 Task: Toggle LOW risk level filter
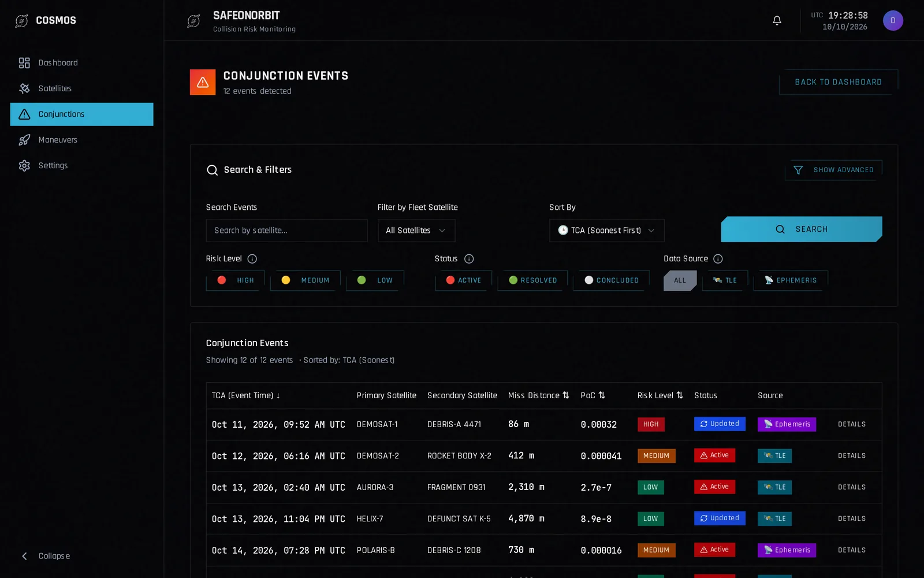coord(375,280)
